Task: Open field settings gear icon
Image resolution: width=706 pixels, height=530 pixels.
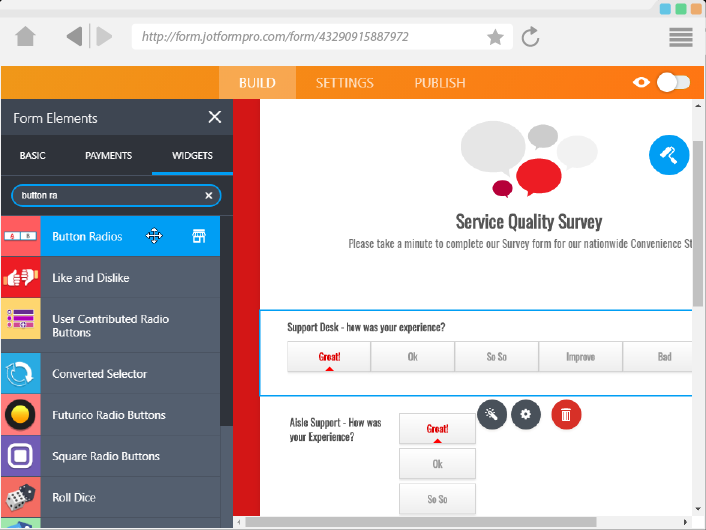Action: coord(526,414)
